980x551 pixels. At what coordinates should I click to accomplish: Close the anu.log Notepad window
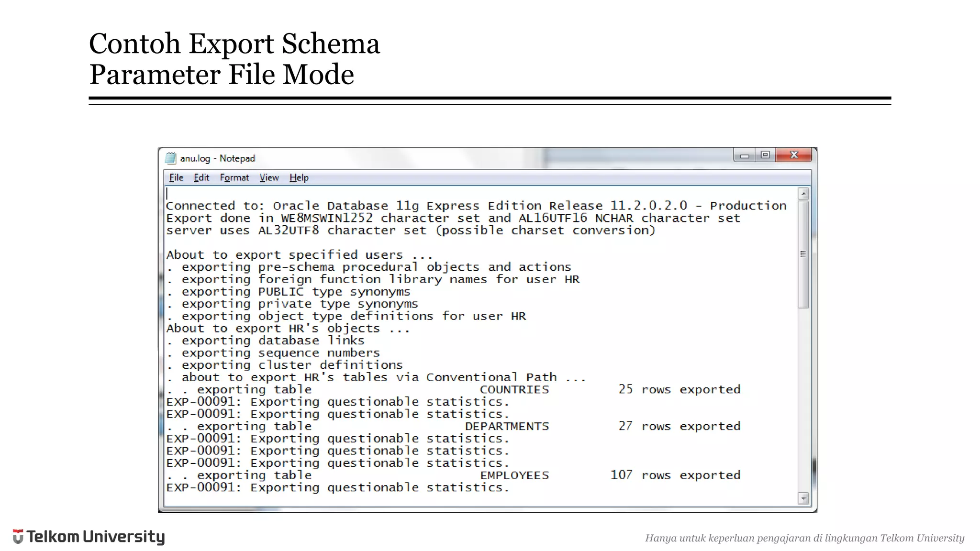794,155
